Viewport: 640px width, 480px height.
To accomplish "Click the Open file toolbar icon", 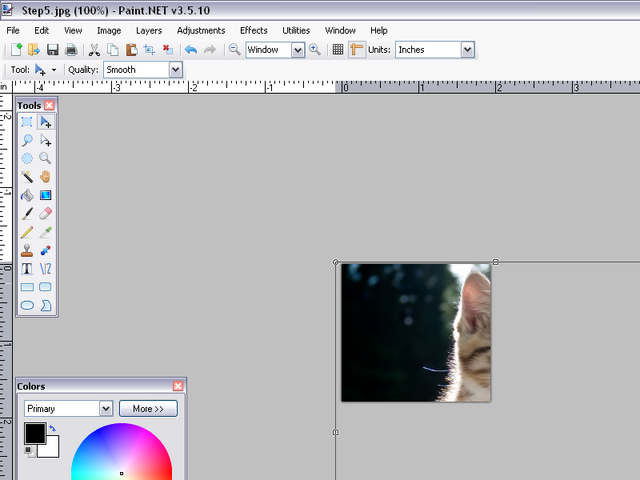I will click(34, 50).
